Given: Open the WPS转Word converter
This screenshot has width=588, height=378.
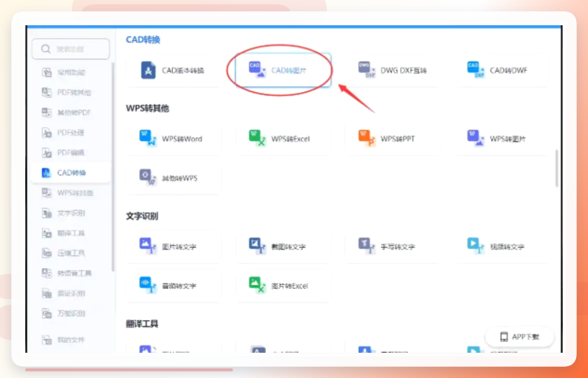Looking at the screenshot, I should [173, 138].
